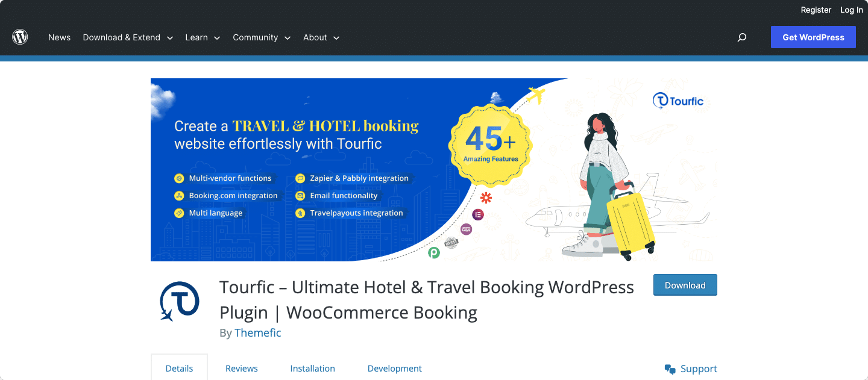Click the Support speech bubbles icon

(670, 369)
